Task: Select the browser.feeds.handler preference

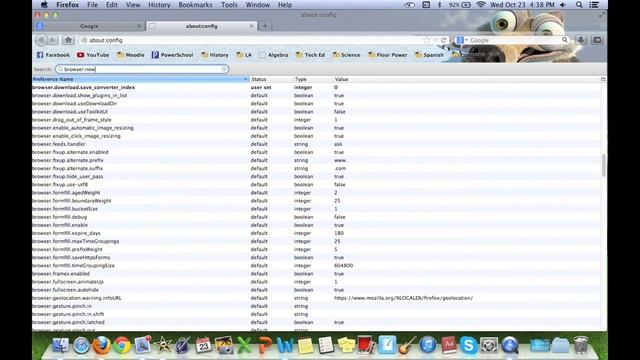Action: (x=316, y=144)
